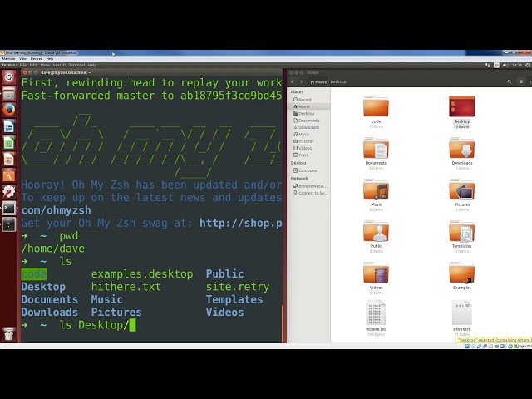Open Ubuntu Software Center launcher icon
This screenshot has height=399, width=532.
point(9,175)
